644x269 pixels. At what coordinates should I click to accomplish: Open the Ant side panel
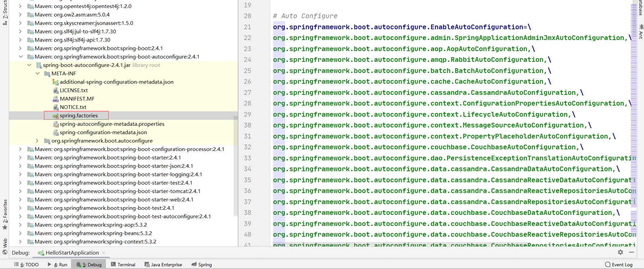pyautogui.click(x=641, y=31)
